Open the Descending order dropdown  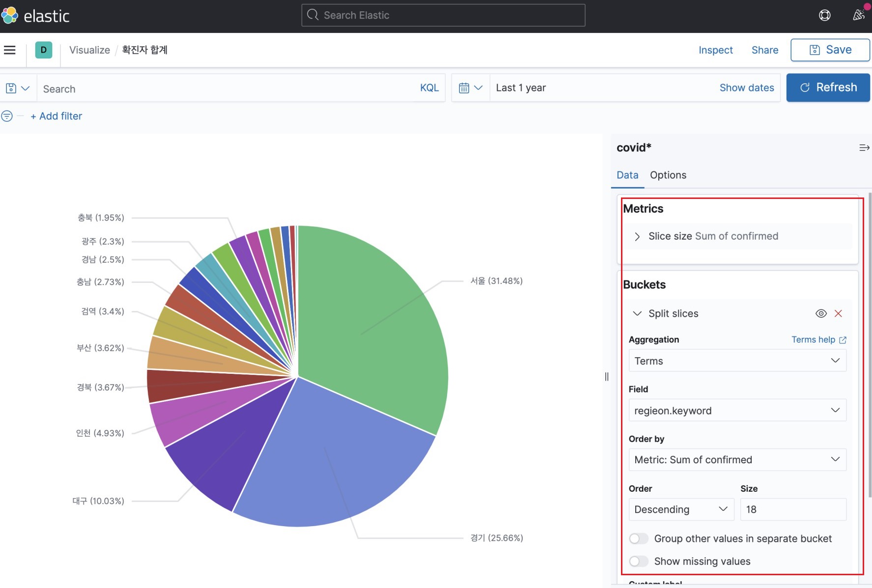click(x=681, y=509)
